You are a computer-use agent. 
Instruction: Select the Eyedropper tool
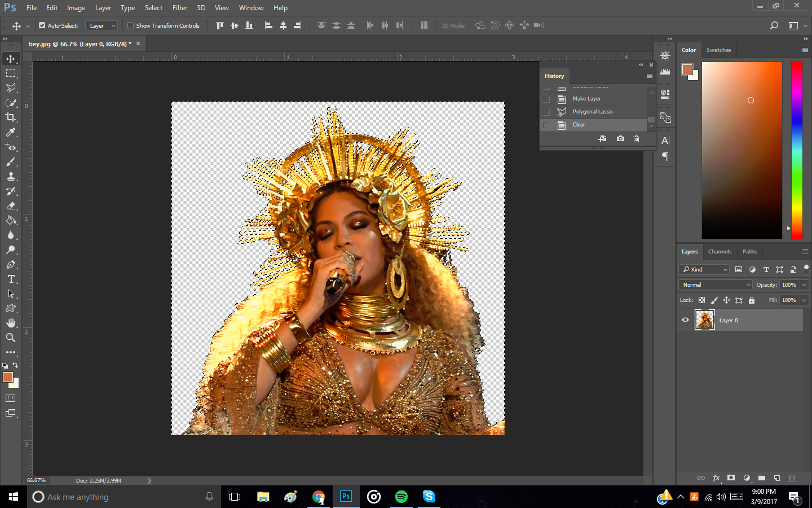11,132
